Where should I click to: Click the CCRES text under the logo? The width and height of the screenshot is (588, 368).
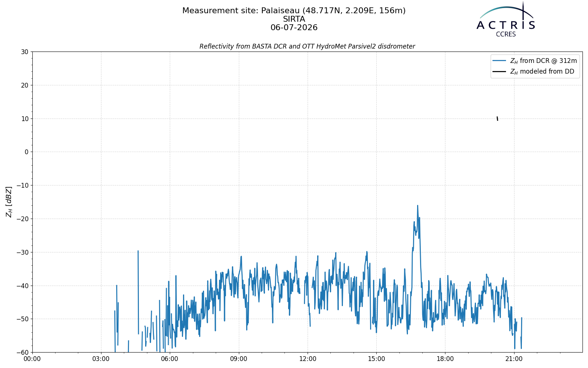click(506, 34)
